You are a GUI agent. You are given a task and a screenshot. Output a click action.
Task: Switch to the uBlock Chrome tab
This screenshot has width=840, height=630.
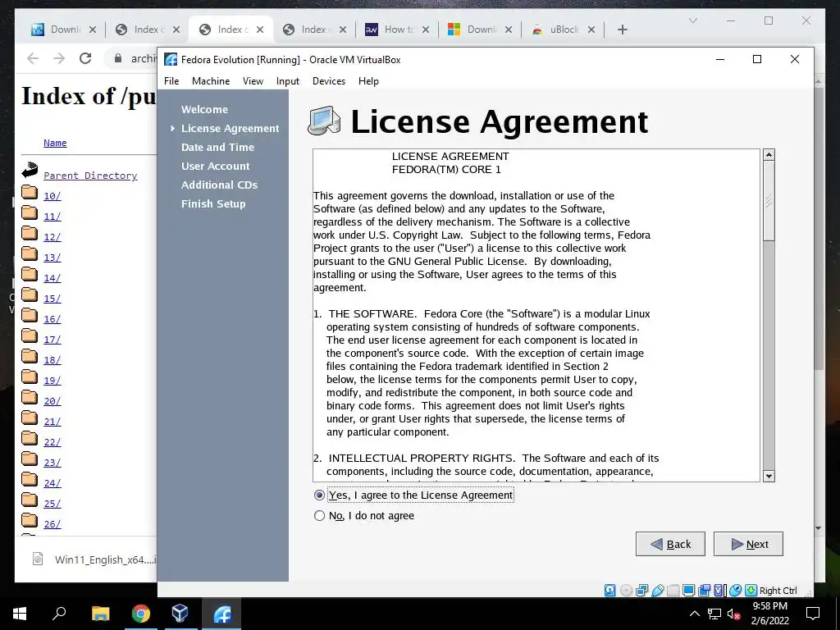coord(563,30)
